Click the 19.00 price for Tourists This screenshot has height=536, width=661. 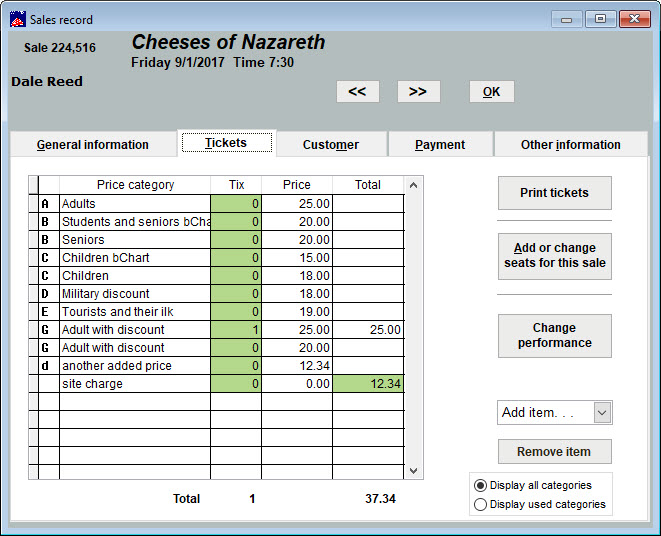coord(297,312)
